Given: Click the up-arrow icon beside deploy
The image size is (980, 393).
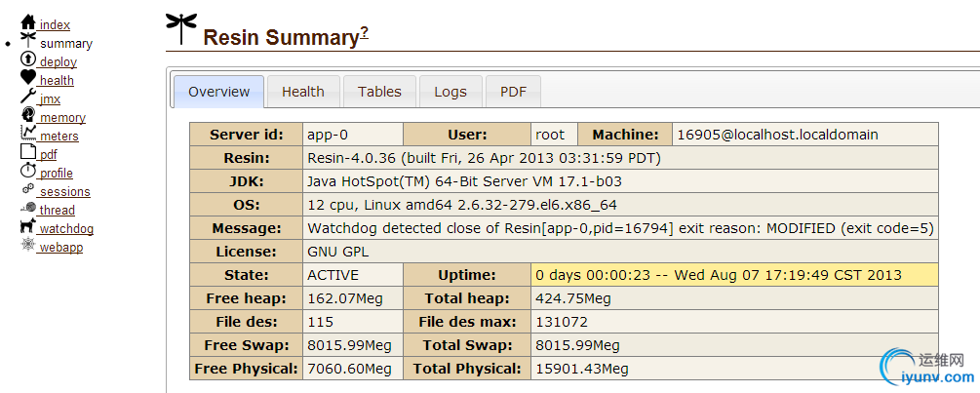Looking at the screenshot, I should click(x=28, y=59).
